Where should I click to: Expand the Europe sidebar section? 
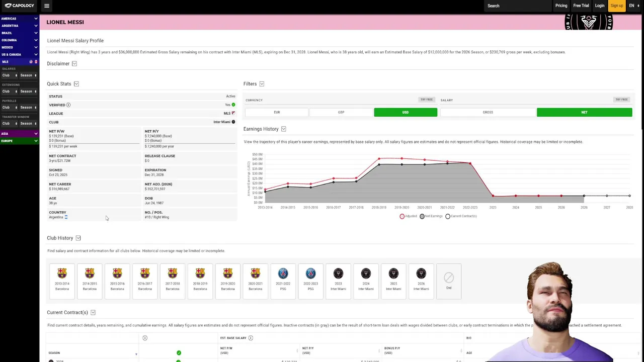click(x=20, y=141)
